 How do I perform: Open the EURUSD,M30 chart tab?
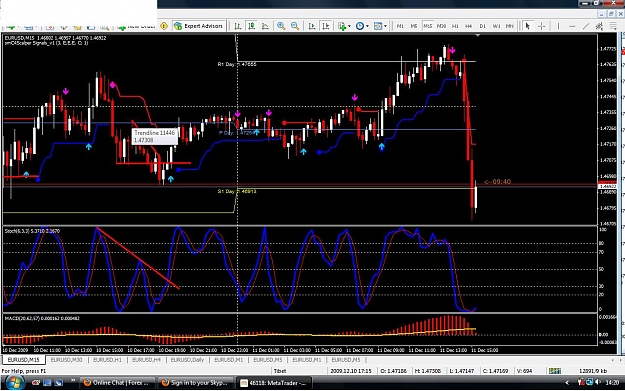(66, 360)
